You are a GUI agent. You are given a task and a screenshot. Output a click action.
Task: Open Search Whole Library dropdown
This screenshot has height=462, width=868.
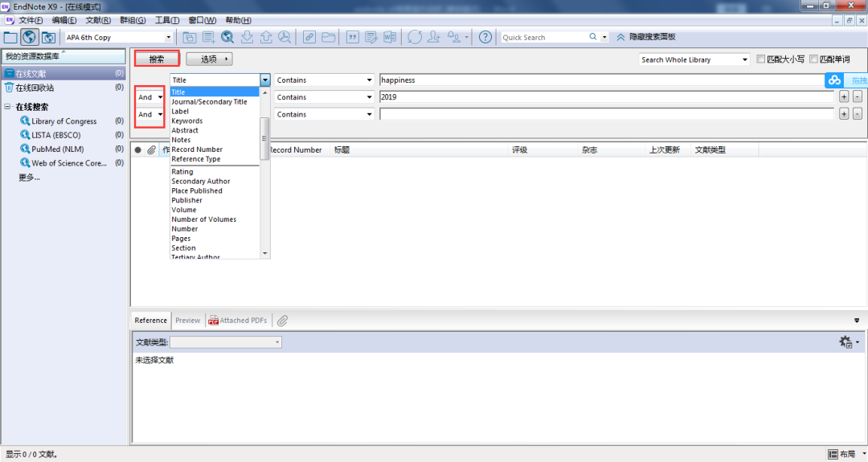(744, 59)
